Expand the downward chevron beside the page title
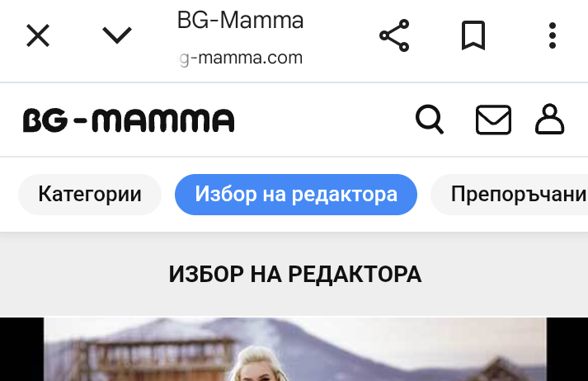Viewport: 588px width, 381px height. [x=117, y=35]
